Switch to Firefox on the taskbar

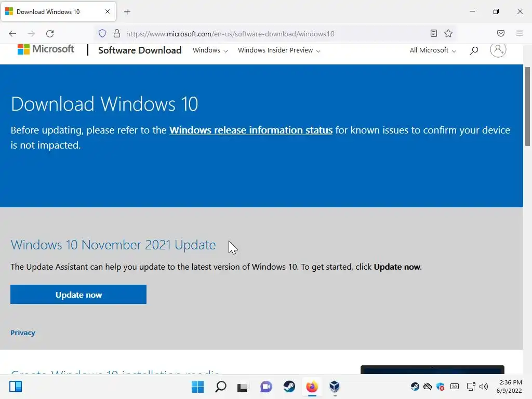(x=312, y=387)
